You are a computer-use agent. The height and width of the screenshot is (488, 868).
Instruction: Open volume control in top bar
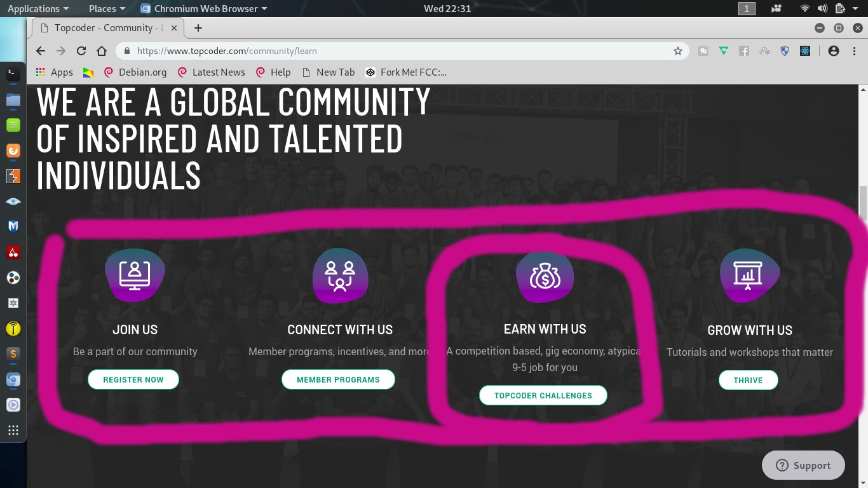[x=822, y=9]
